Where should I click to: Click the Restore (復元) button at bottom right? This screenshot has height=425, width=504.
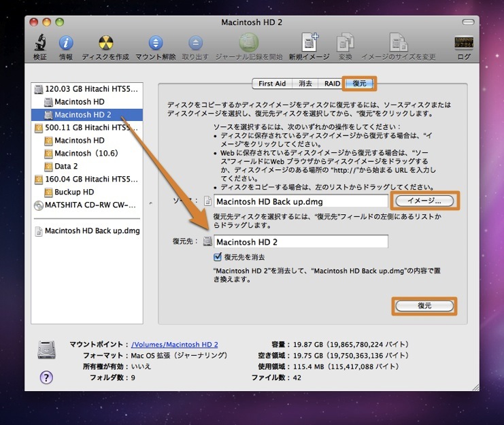pos(424,306)
